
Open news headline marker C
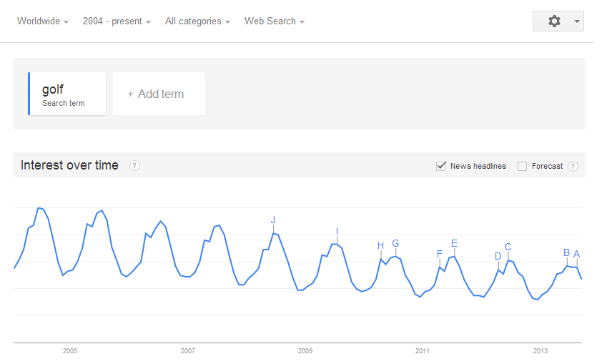(508, 247)
